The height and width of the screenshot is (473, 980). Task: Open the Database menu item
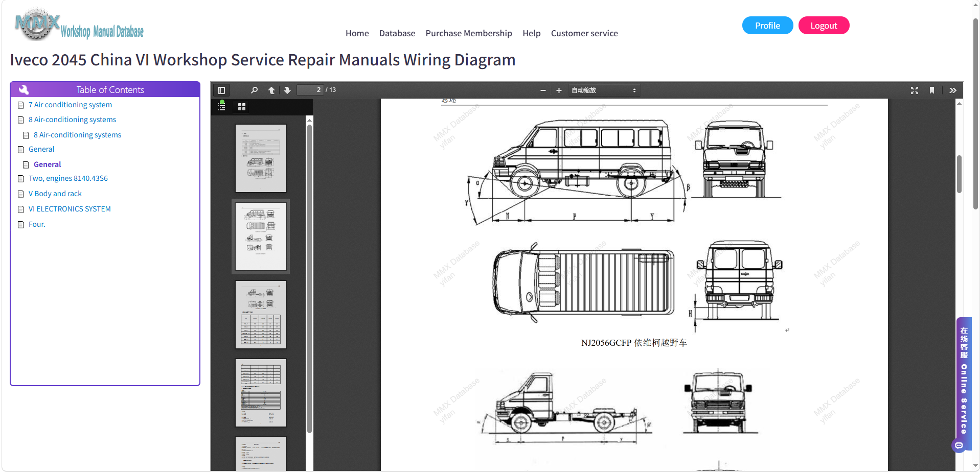pyautogui.click(x=397, y=33)
